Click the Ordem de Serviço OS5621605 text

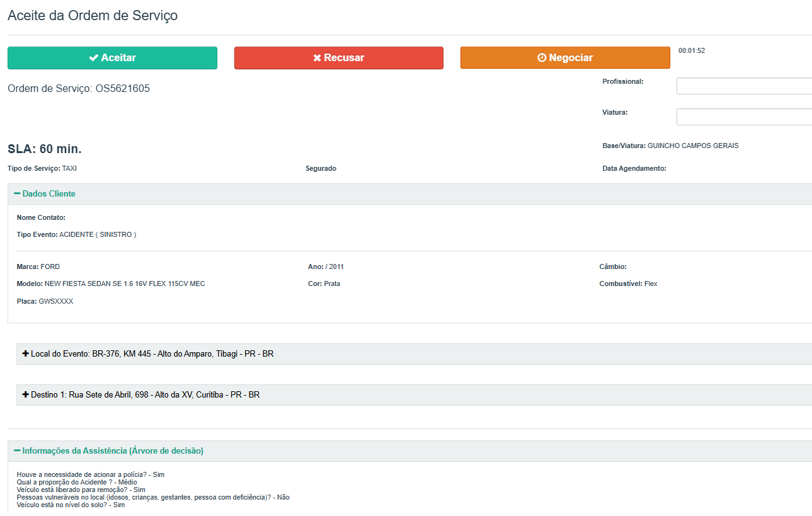(x=79, y=89)
